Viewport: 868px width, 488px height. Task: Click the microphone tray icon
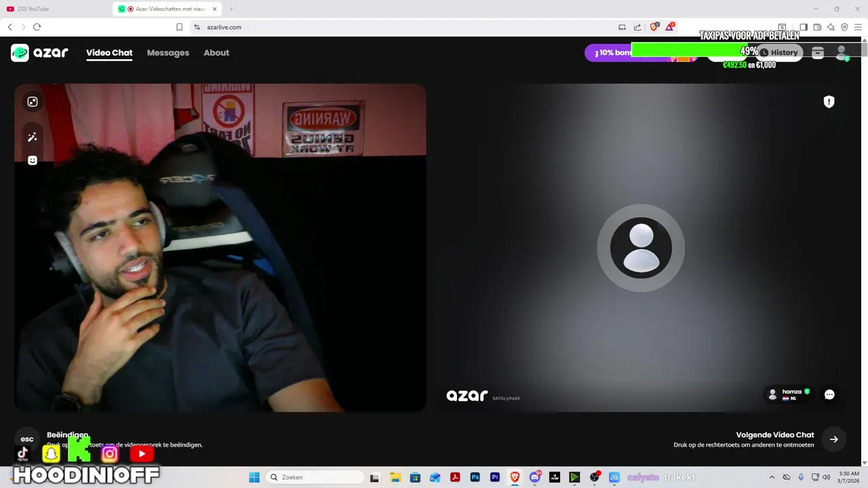[801, 477]
